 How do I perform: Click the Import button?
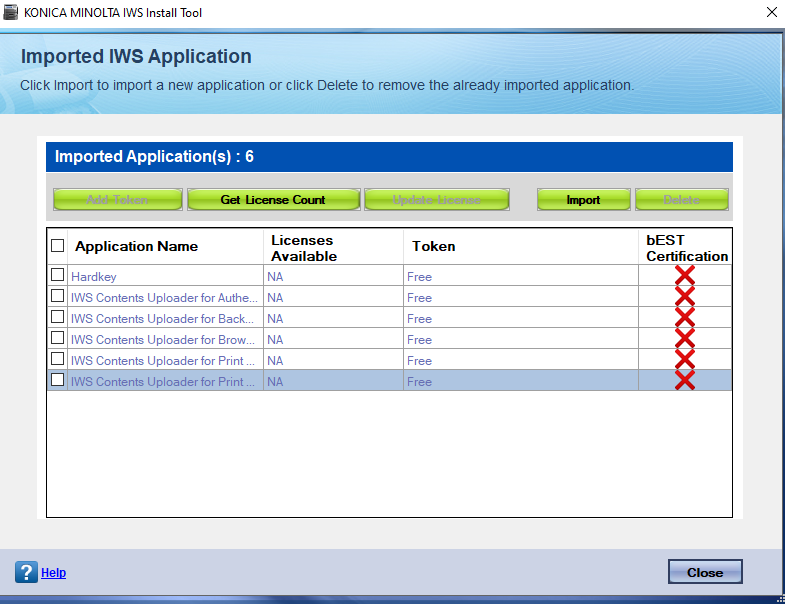click(x=583, y=200)
